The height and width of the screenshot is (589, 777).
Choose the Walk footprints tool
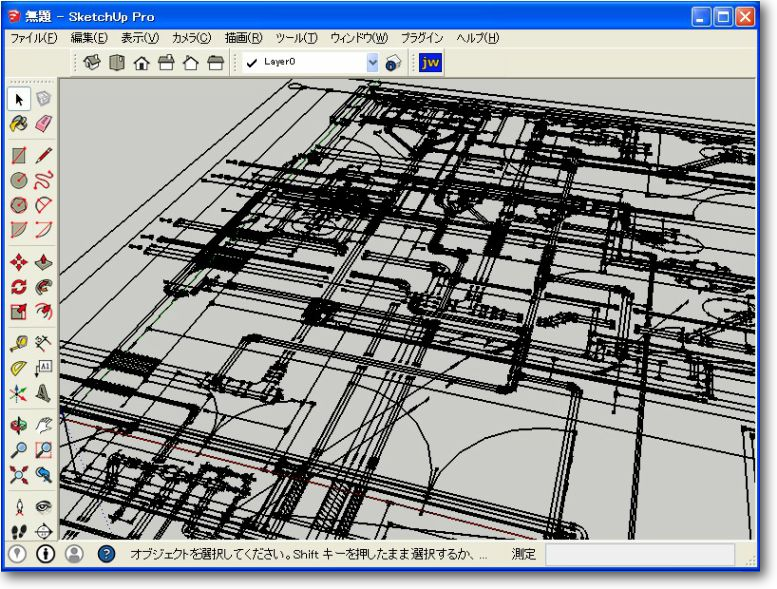coord(19,531)
